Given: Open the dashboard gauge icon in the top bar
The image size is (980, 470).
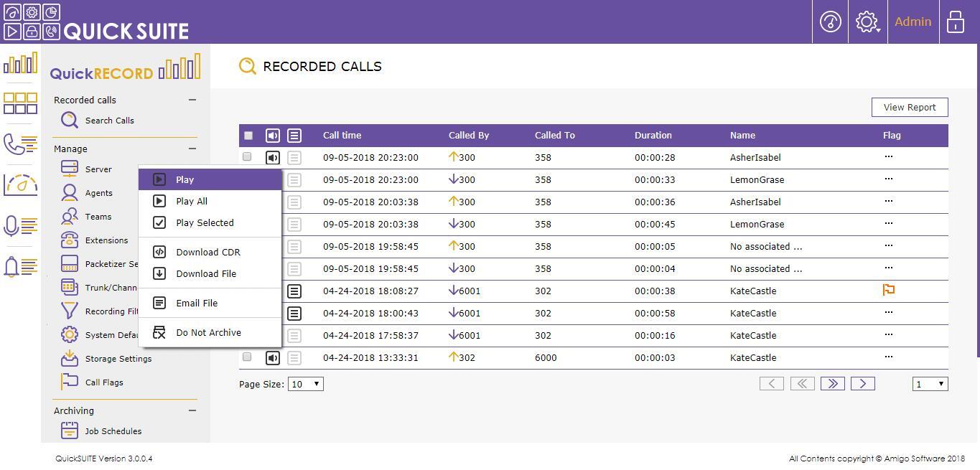Looking at the screenshot, I should 830,22.
